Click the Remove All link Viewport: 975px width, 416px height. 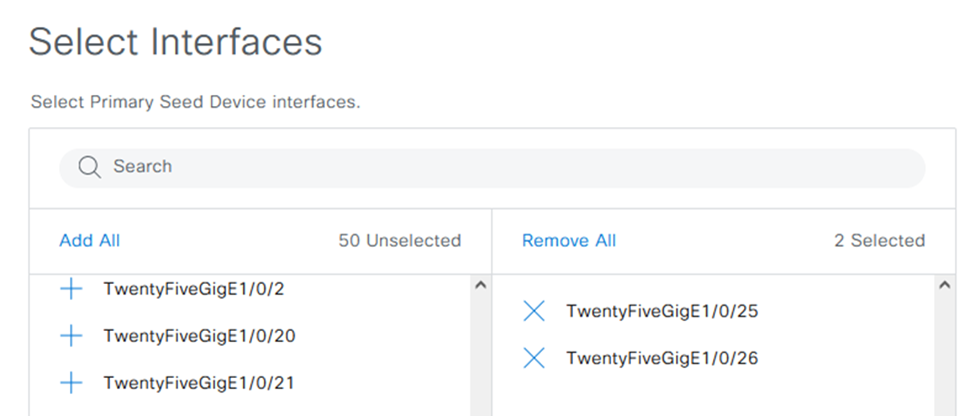[569, 241]
